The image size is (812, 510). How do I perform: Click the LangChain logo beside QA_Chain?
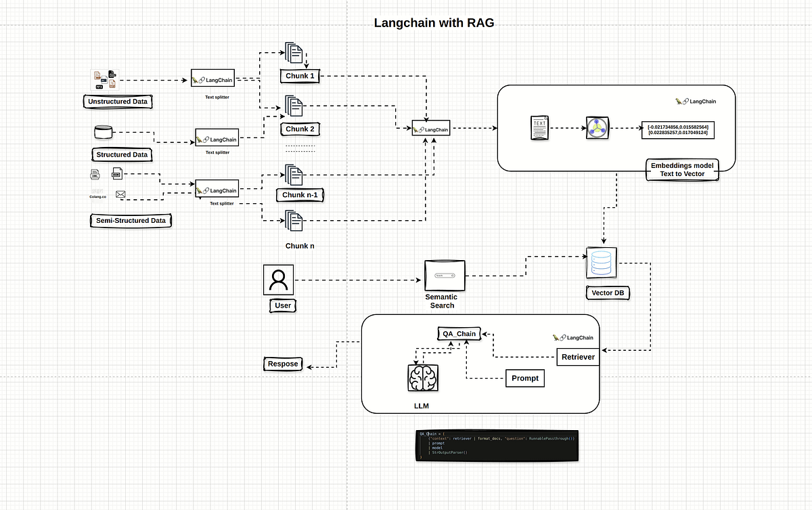pyautogui.click(x=572, y=337)
